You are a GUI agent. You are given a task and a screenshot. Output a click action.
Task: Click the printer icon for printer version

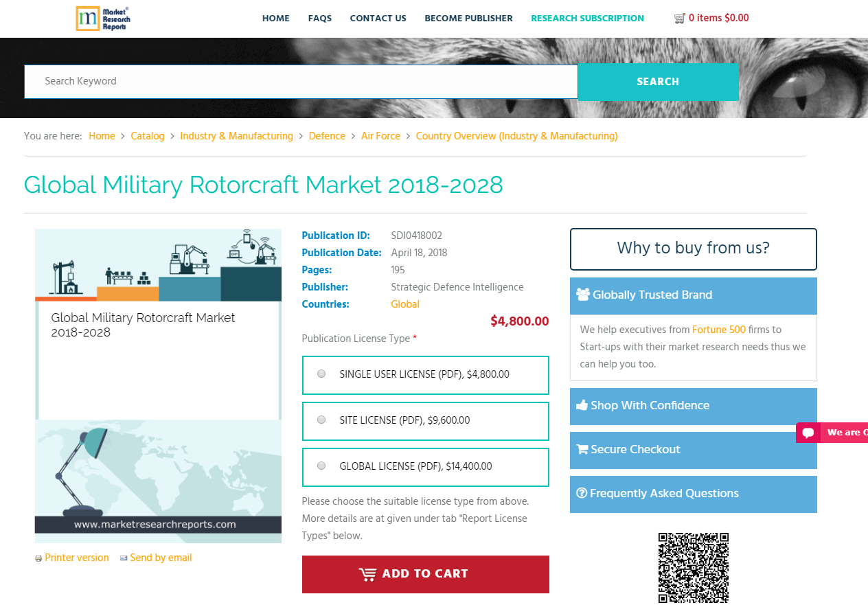pyautogui.click(x=38, y=558)
